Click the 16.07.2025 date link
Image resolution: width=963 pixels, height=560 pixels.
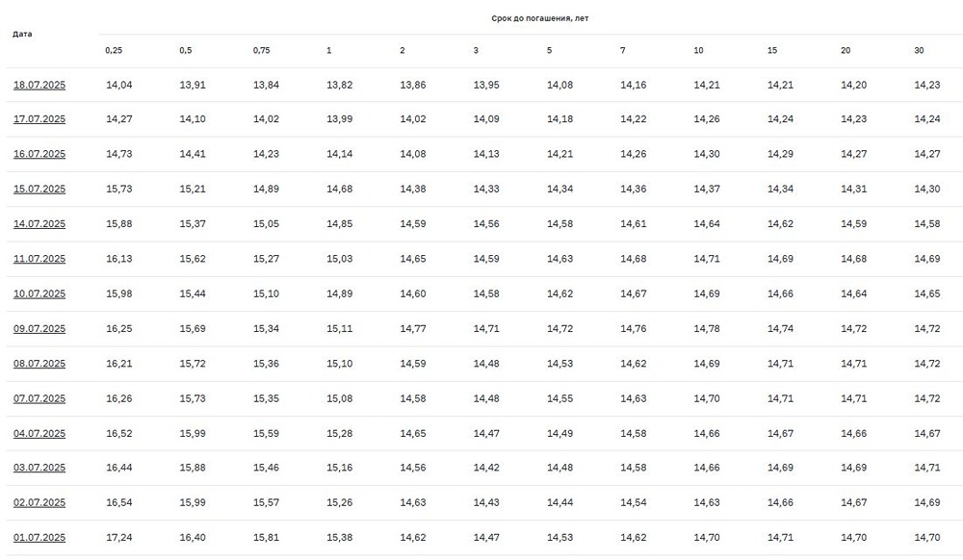[39, 154]
